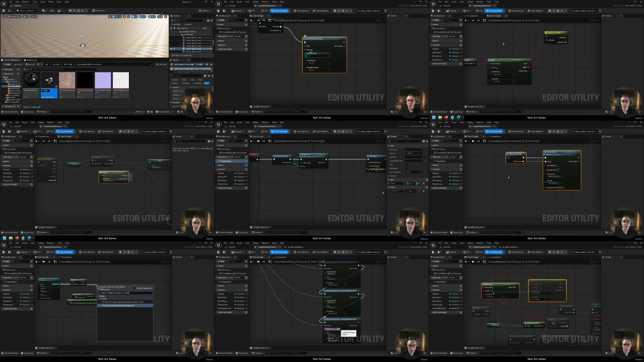Open the Lit view mode button in viewport
Screen dimensions: 644x362
point(27,16)
